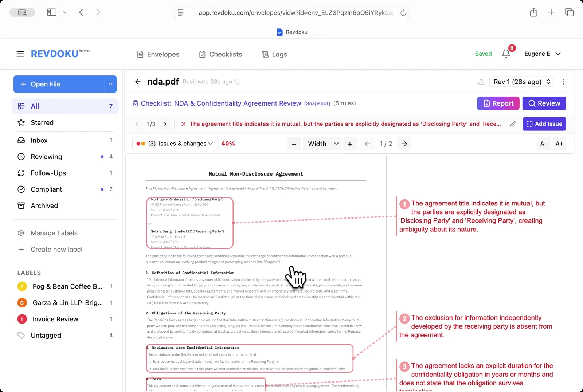Switch to the Checklists section
Screen dimensions: 583x392
coord(220,54)
